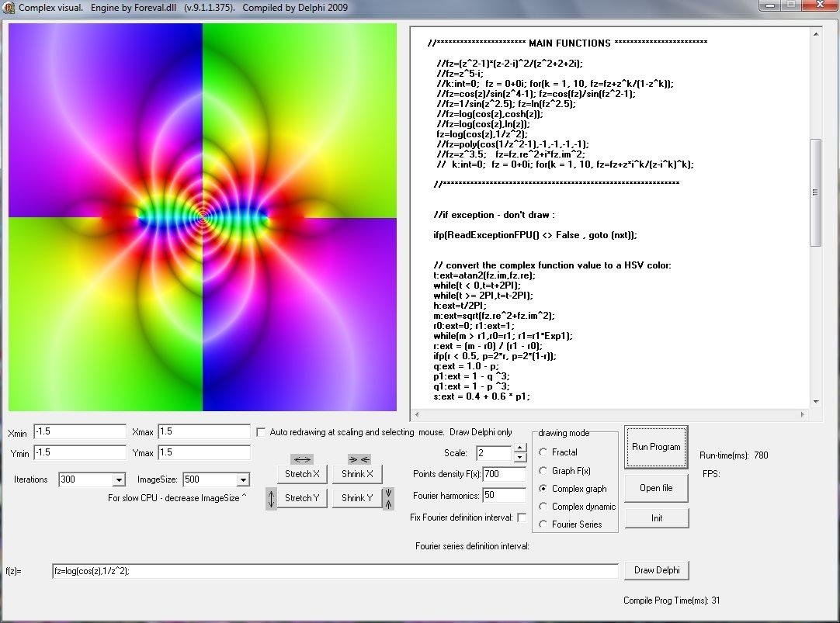The height and width of the screenshot is (623, 840).
Task: Decrease Scale with the down spinner arrow
Action: click(x=520, y=457)
